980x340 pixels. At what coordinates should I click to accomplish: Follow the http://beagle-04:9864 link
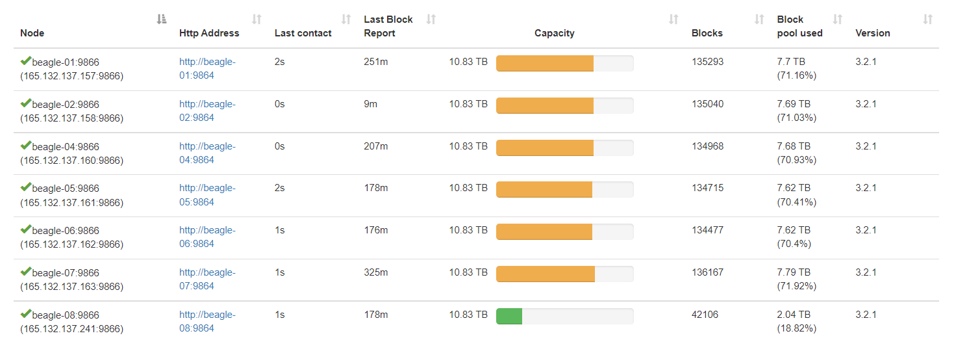tap(207, 153)
